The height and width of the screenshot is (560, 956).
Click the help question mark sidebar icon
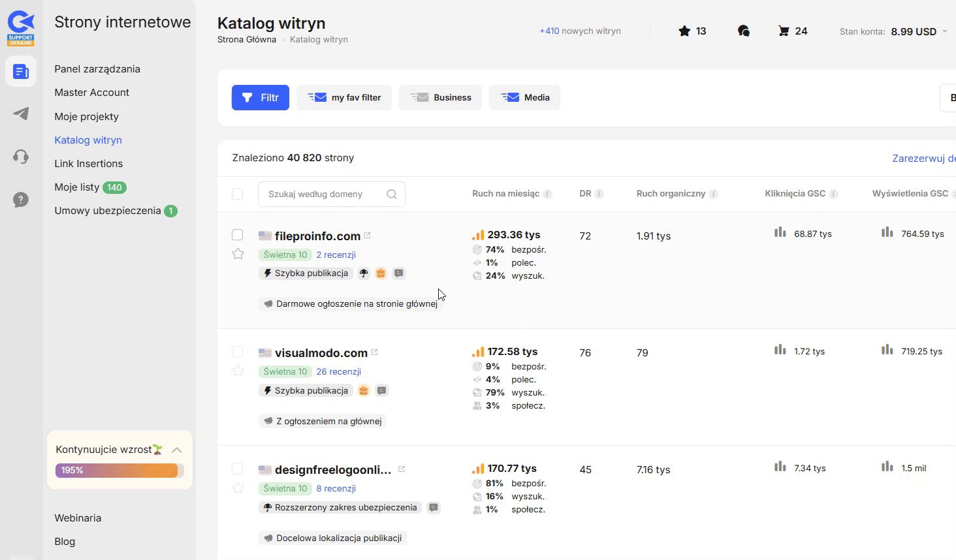(21, 200)
